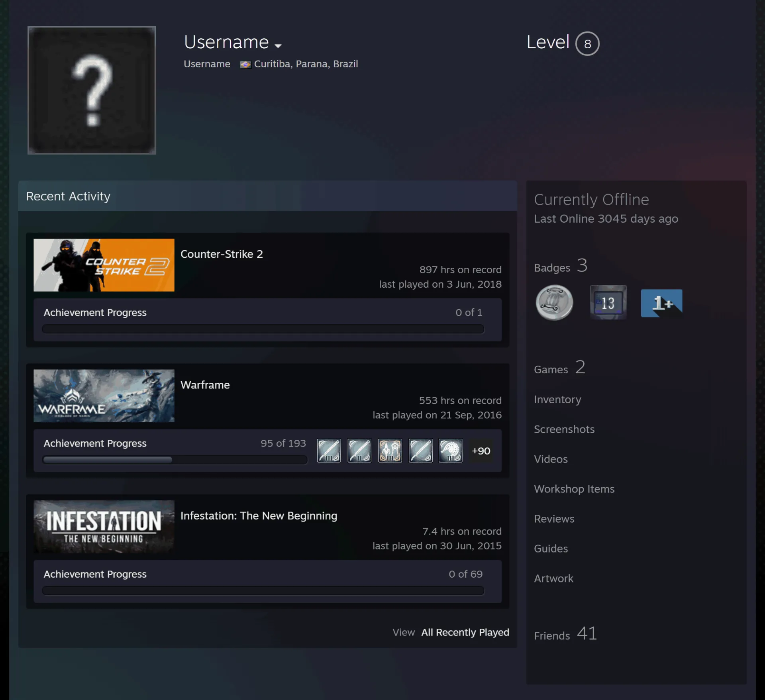Open the Counter-Strike 2 title link
The width and height of the screenshot is (765, 700).
pyautogui.click(x=222, y=254)
